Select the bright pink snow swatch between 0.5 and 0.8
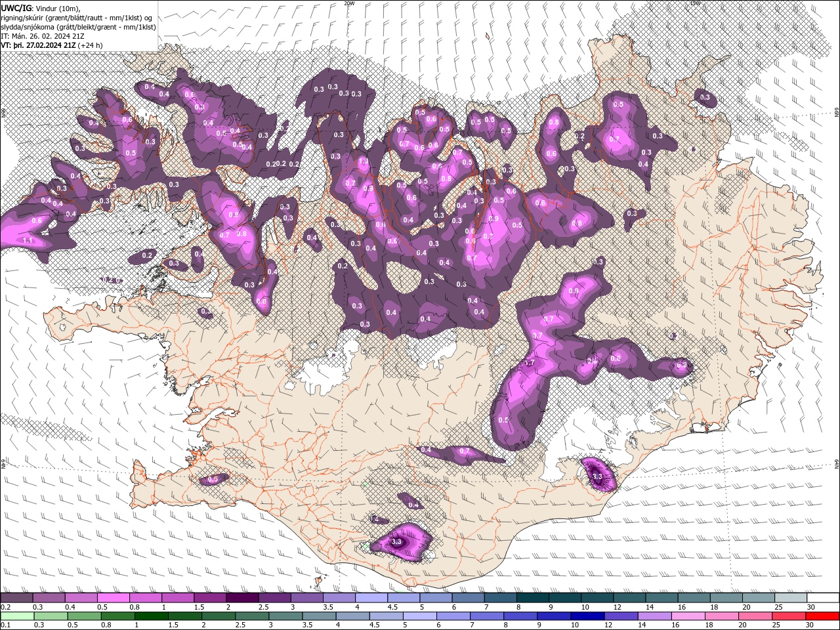 click(113, 597)
